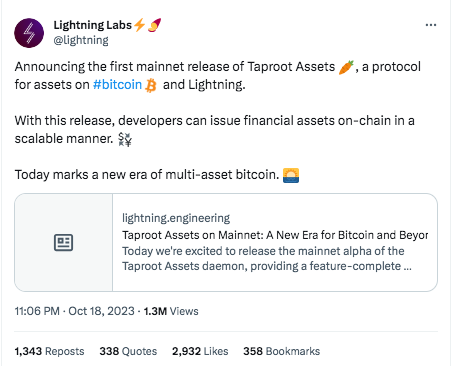View the 338 Quotes list
Viewport: 452px width, 366px height.
tap(128, 351)
